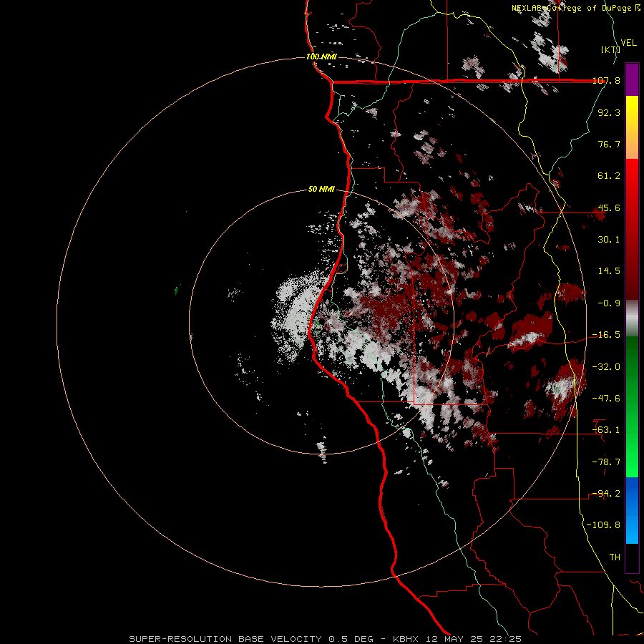The image size is (644, 644).
Task: Select the 30.1 scale value
Action: (x=609, y=240)
